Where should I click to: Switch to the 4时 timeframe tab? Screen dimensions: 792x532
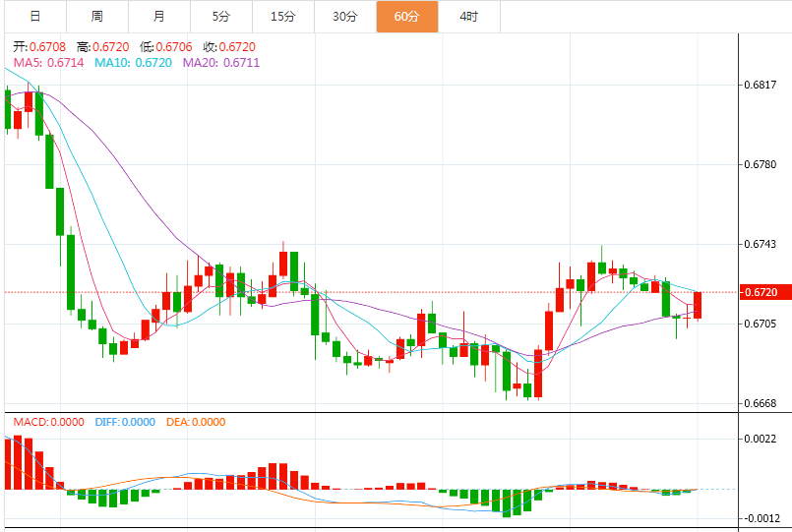(x=469, y=17)
